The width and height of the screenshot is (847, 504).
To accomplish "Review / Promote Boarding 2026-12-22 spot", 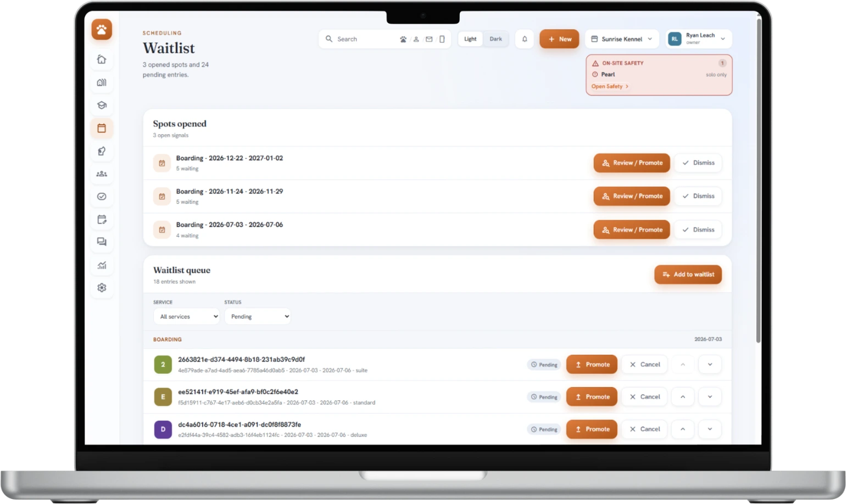I will pos(632,163).
